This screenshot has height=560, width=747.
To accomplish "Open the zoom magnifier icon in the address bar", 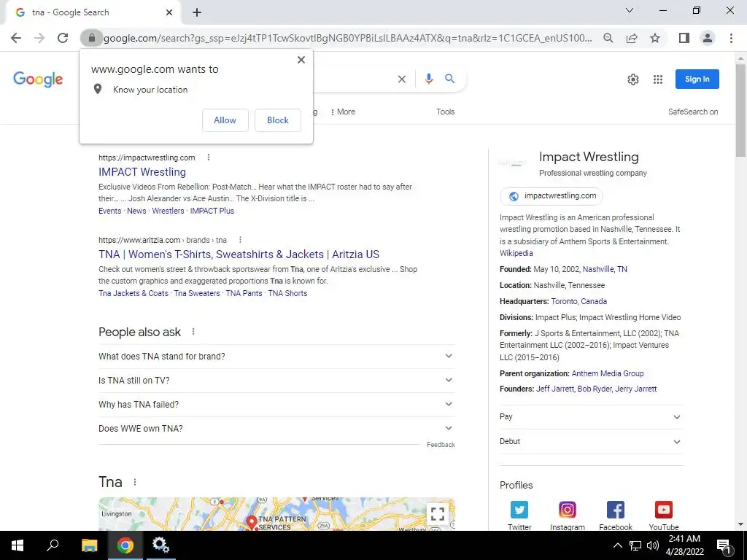I will (608, 38).
